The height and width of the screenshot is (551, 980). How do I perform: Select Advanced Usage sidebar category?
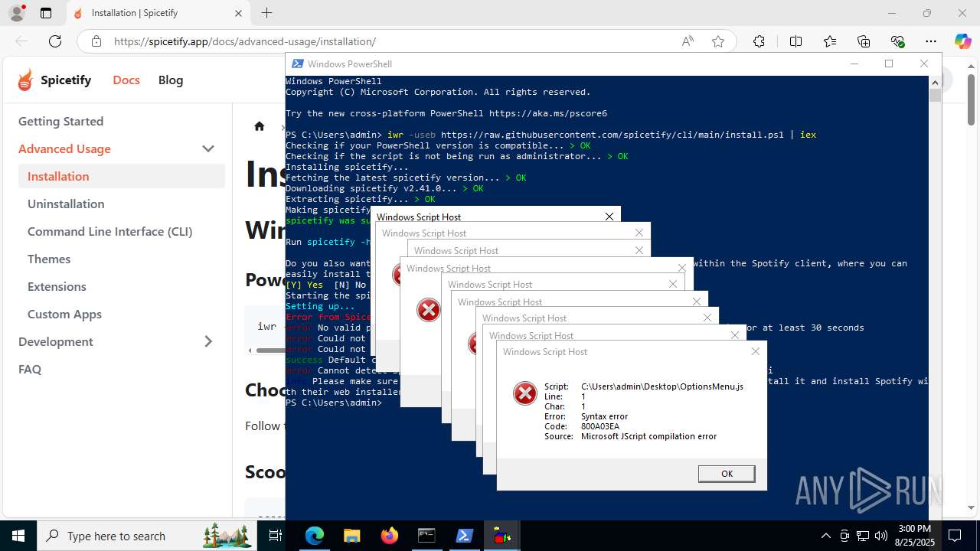pyautogui.click(x=64, y=148)
